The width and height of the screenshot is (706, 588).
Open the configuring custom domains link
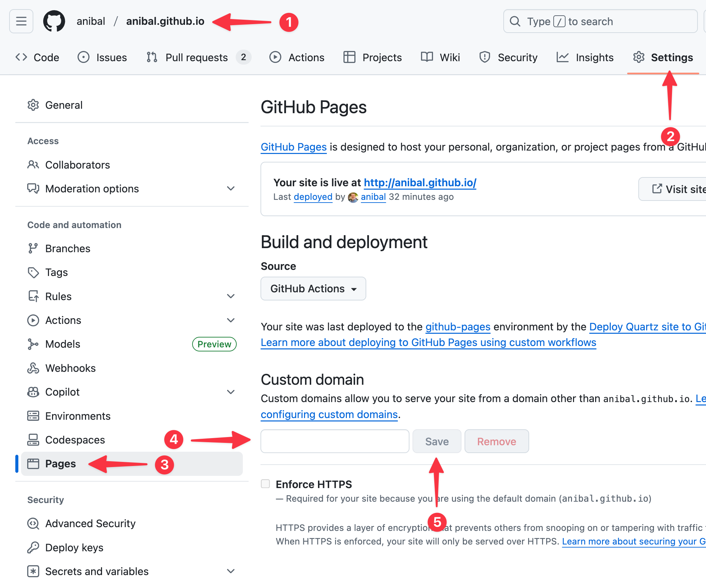[x=329, y=415]
